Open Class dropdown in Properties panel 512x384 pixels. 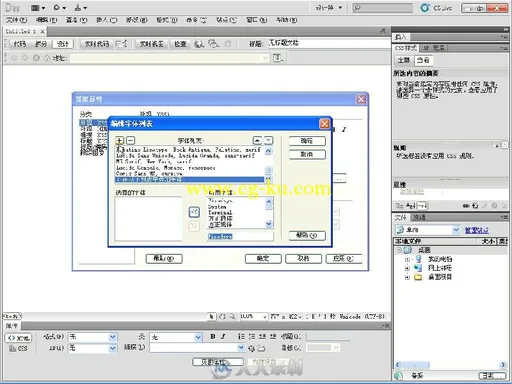pyautogui.click(x=198, y=337)
